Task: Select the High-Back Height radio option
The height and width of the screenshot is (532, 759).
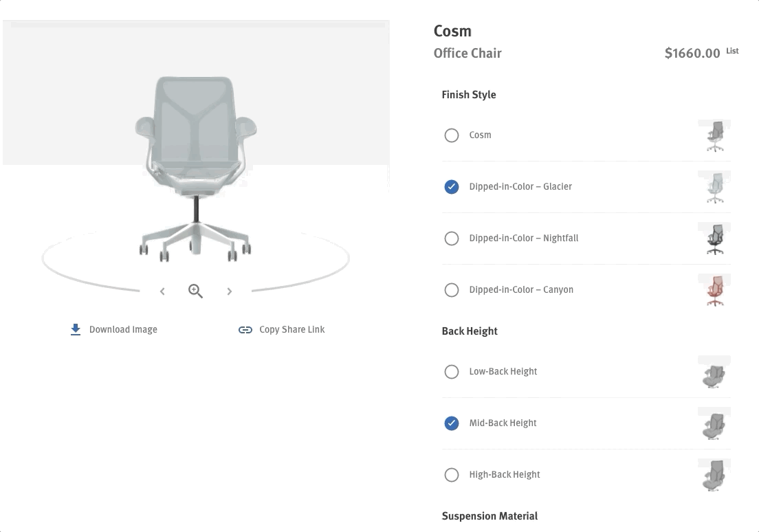Action: pyautogui.click(x=452, y=475)
